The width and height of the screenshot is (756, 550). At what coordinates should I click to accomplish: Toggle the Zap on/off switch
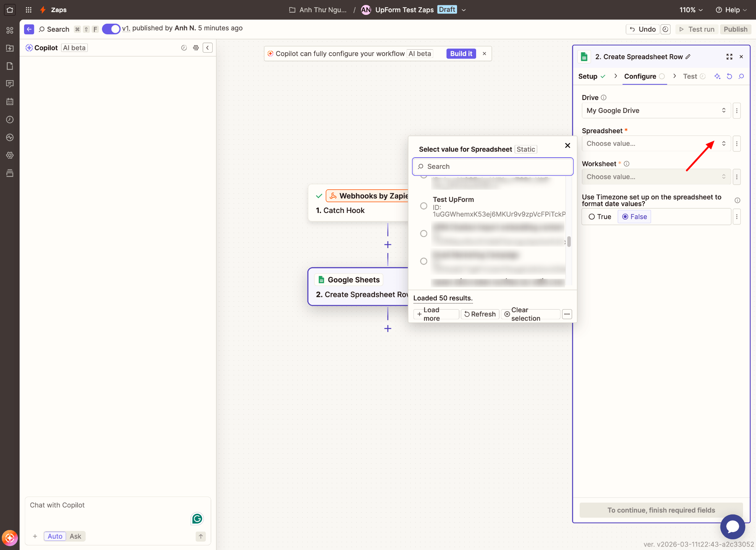(111, 29)
